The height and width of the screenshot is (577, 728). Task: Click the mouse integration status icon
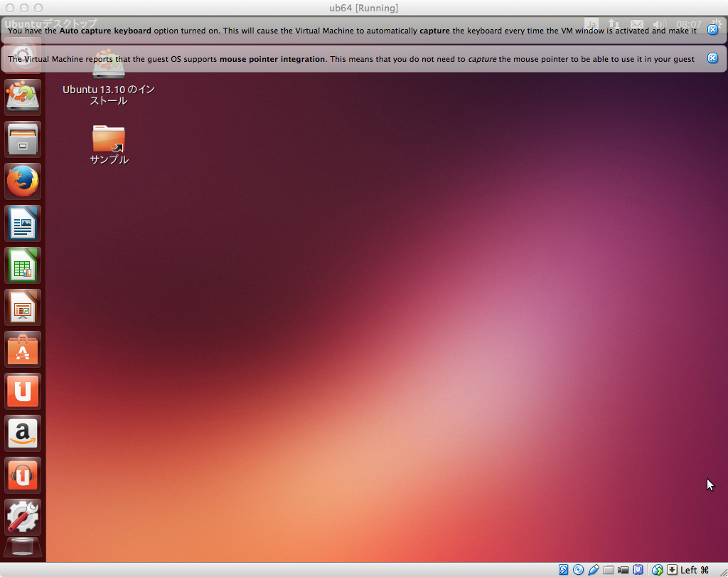(658, 570)
